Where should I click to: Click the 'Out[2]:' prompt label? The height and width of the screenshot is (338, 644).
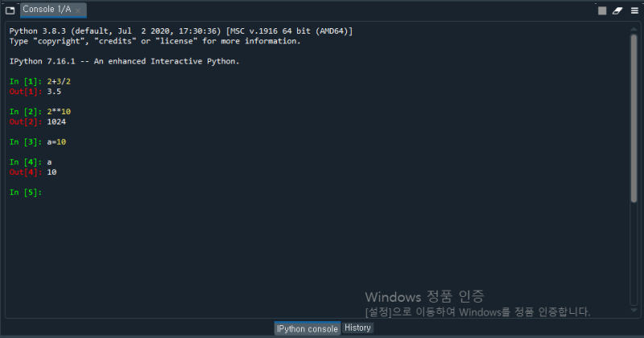pyautogui.click(x=26, y=122)
